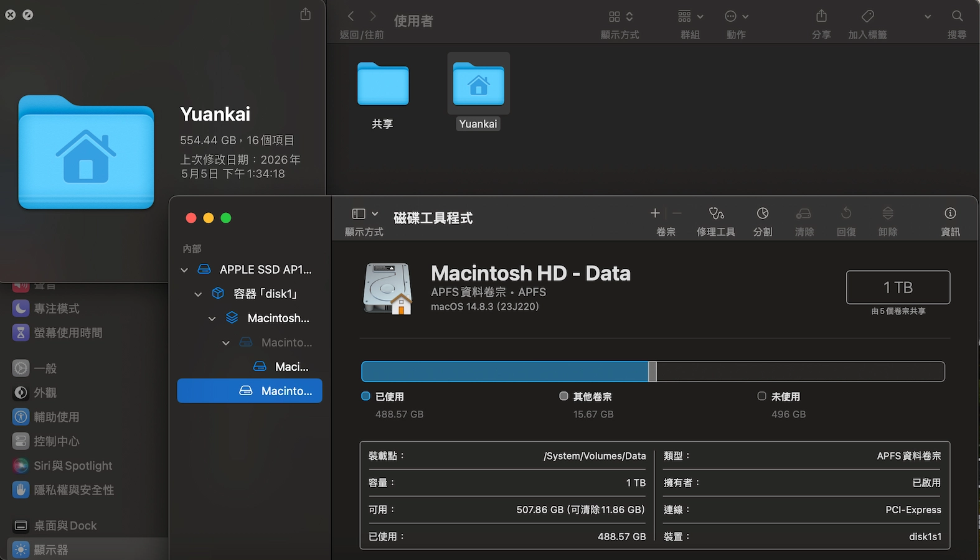980x560 pixels.
Task: Open the Disk Utility sidebar view 顯示方式 menu
Action: point(365,214)
